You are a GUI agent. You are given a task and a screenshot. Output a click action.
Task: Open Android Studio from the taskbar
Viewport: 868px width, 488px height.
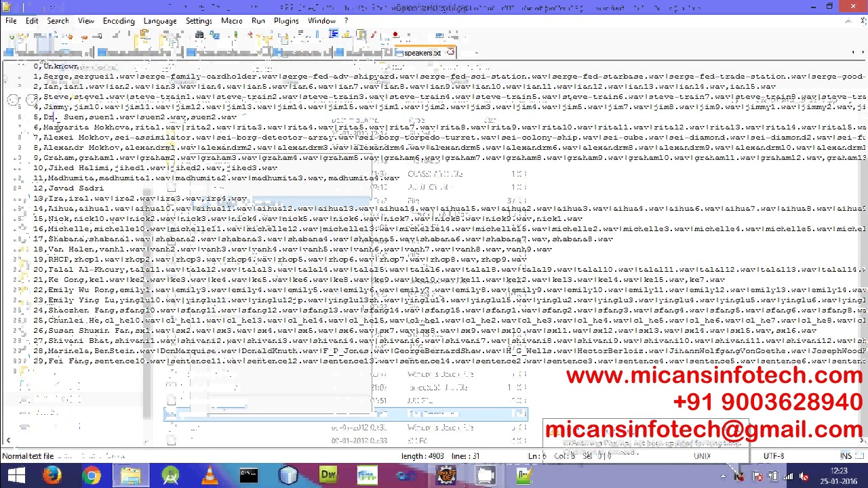click(x=170, y=476)
